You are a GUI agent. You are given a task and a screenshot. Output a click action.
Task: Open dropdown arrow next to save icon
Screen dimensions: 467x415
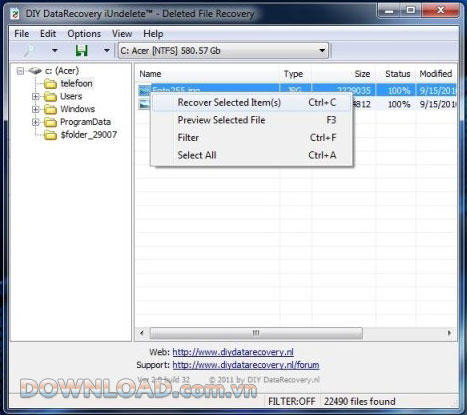[x=106, y=51]
